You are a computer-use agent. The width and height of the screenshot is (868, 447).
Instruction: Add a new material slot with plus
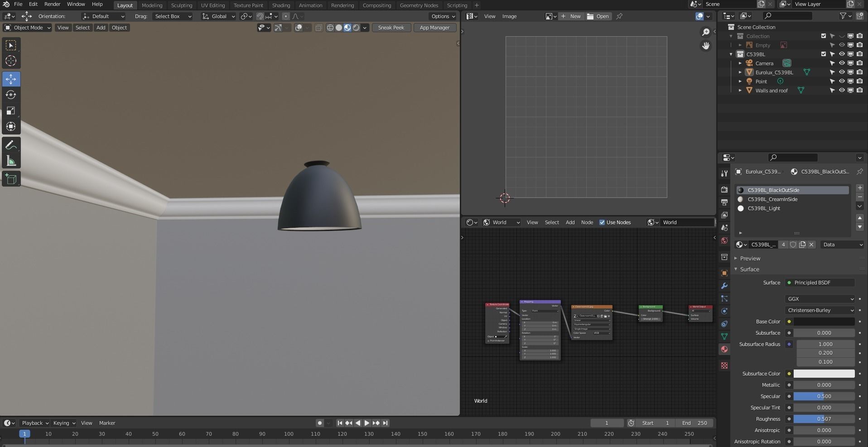coord(860,188)
